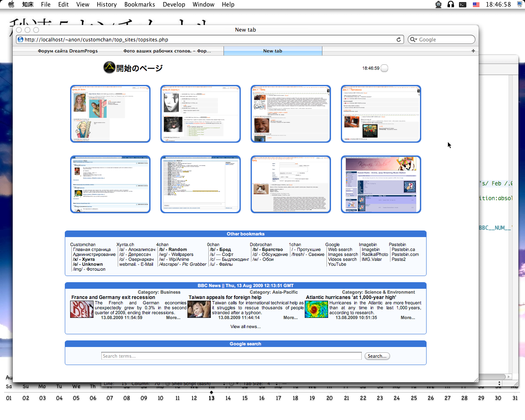This screenshot has height=420, width=525.
Task: Select day 14 on desktop calendar strip
Action: pos(228,398)
